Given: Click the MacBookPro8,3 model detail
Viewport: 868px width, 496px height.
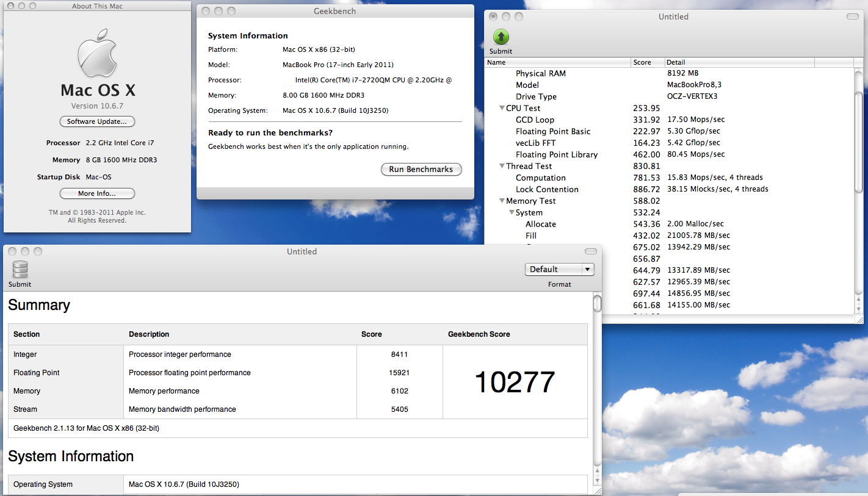Looking at the screenshot, I should point(695,85).
